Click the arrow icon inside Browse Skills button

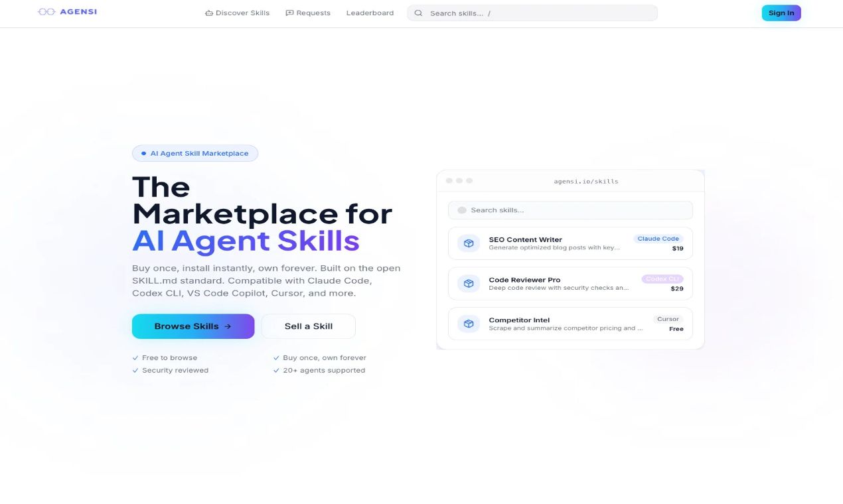click(226, 326)
